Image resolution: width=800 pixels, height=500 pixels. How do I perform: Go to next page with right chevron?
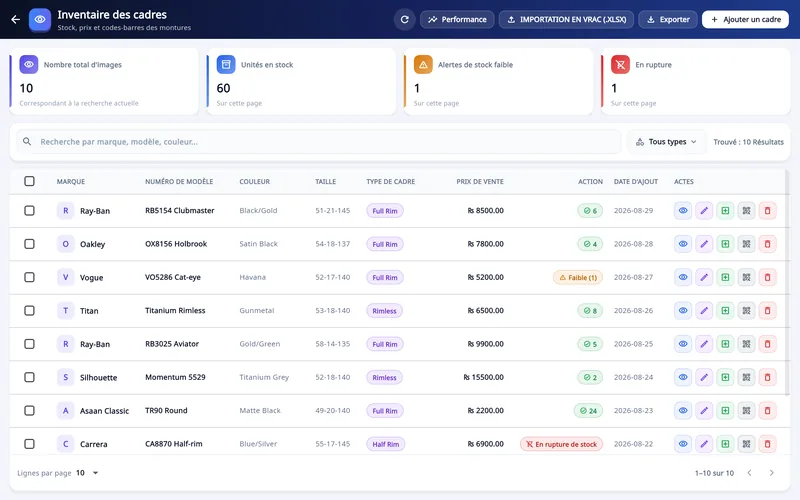pos(771,473)
